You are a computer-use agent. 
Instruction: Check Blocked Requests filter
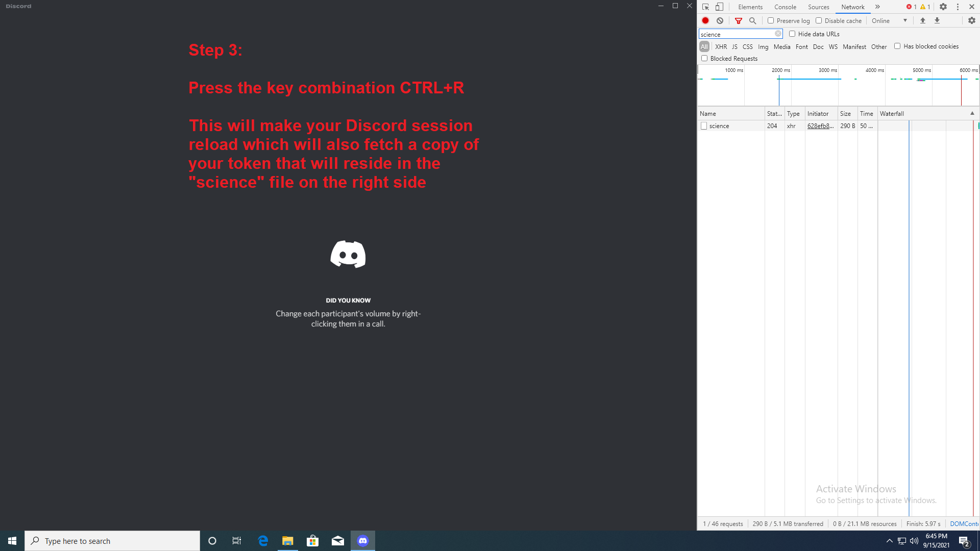(x=704, y=58)
